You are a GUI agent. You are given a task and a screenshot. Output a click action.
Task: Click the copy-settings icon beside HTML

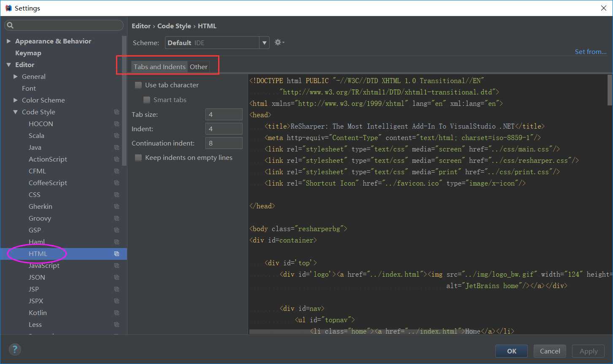[x=116, y=253]
